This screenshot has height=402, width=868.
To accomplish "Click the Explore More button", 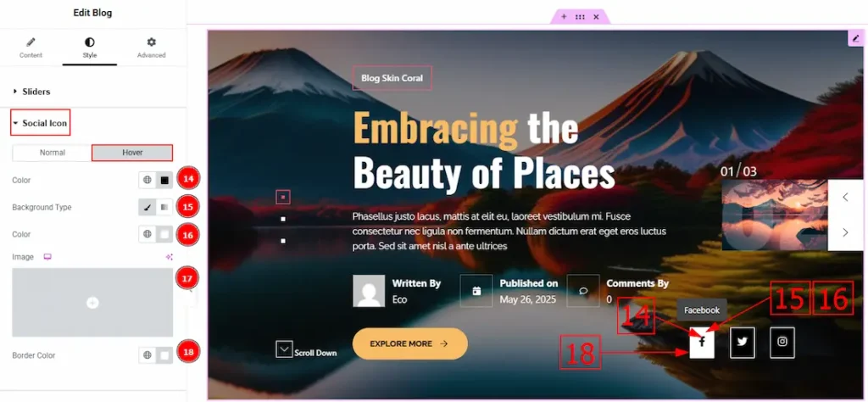I will pyautogui.click(x=409, y=343).
